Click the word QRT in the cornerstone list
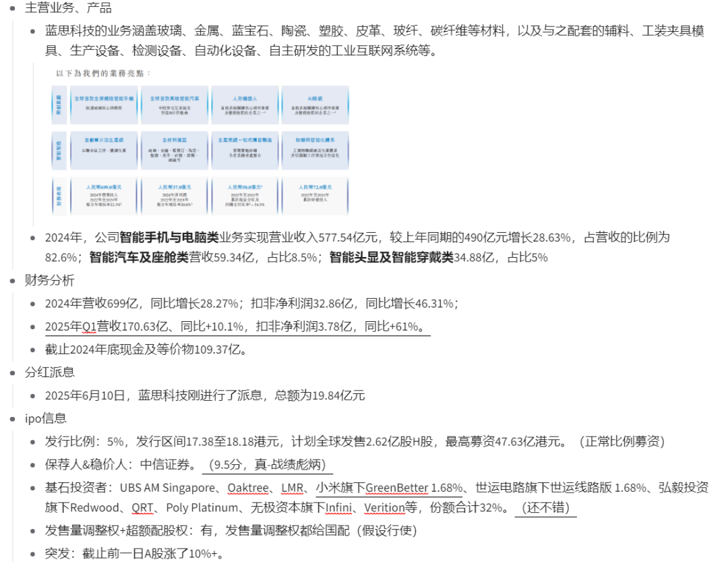This screenshot has width=728, height=562. [x=142, y=508]
